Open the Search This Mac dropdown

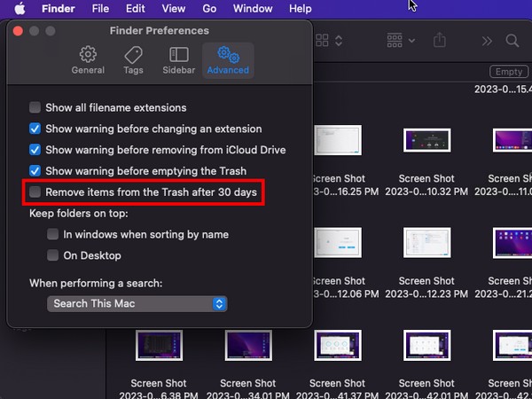(x=137, y=303)
